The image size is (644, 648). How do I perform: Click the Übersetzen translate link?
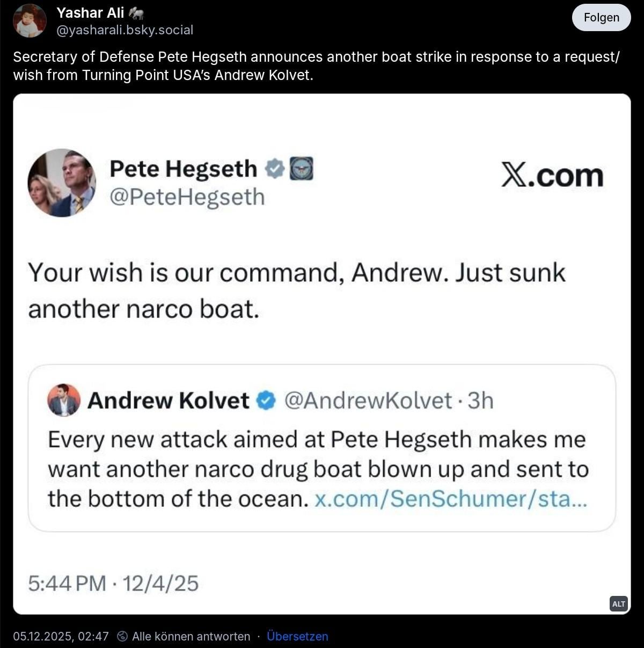coord(297,636)
